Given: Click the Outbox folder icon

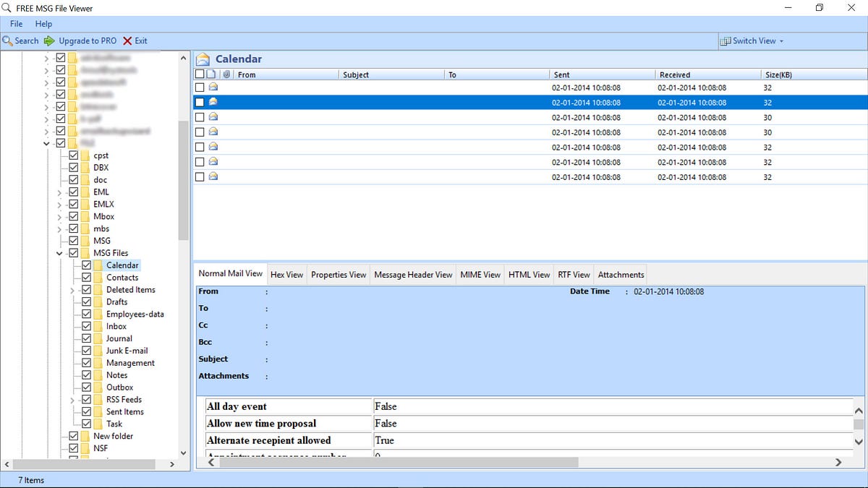Looking at the screenshot, I should [x=99, y=388].
